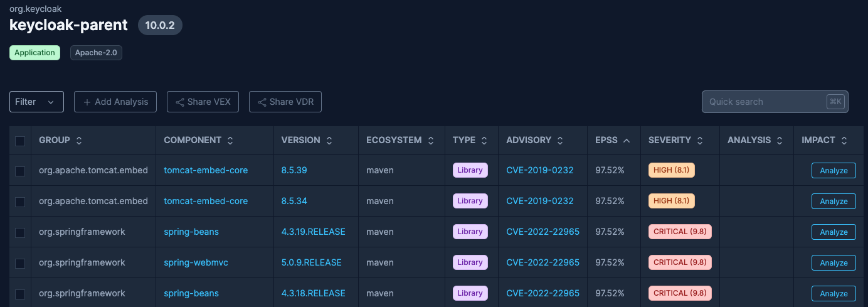Click the 10.0.2 version badge
The width and height of the screenshot is (868, 307).
(160, 25)
